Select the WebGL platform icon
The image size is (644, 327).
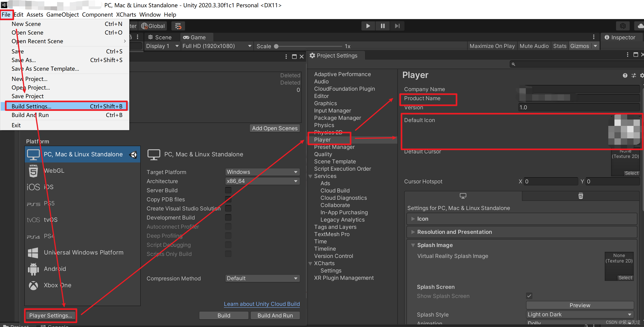[x=33, y=170]
